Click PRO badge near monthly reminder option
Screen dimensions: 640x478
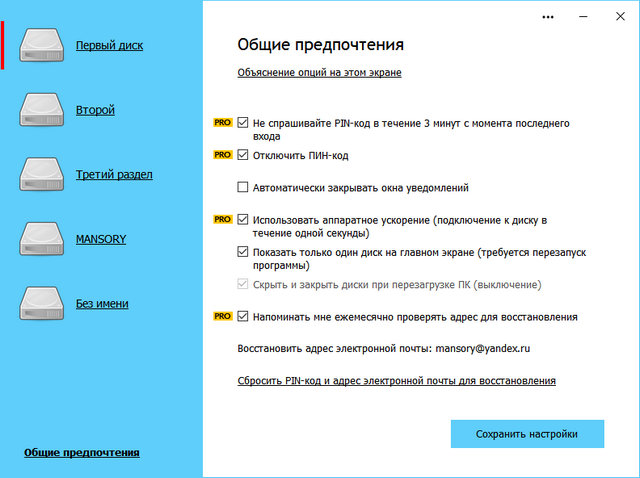tap(222, 317)
